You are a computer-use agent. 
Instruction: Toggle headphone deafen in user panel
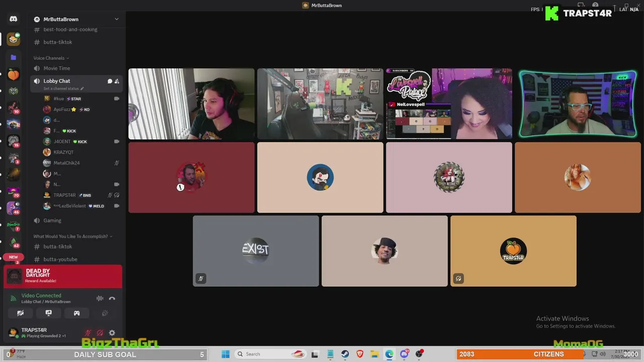tap(100, 333)
